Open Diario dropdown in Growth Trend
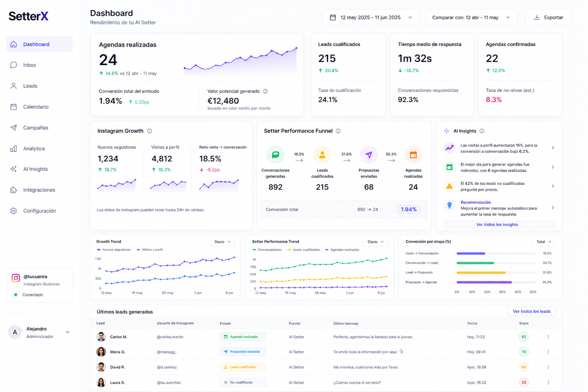588x392 pixels. pos(222,242)
